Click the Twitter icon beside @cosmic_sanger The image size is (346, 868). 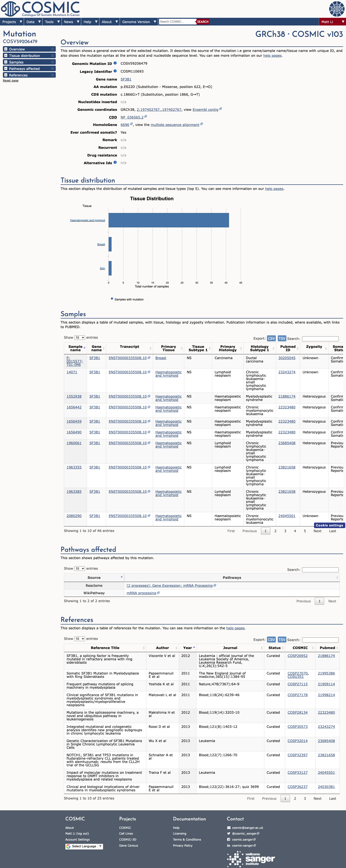click(229, 834)
